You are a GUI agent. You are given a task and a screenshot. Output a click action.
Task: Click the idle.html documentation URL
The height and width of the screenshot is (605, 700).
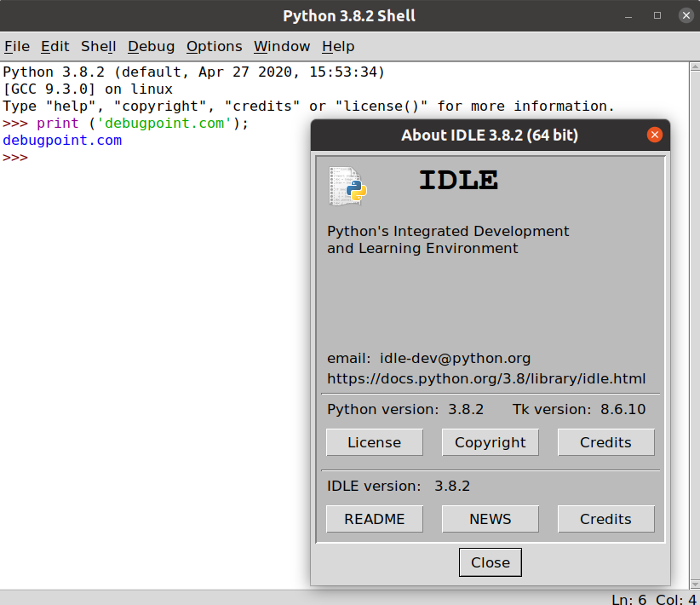(486, 378)
